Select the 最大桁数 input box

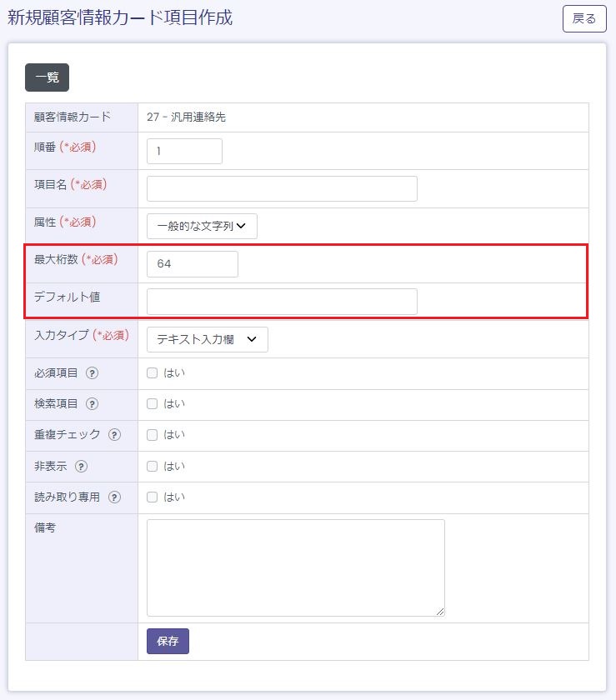coord(192,264)
